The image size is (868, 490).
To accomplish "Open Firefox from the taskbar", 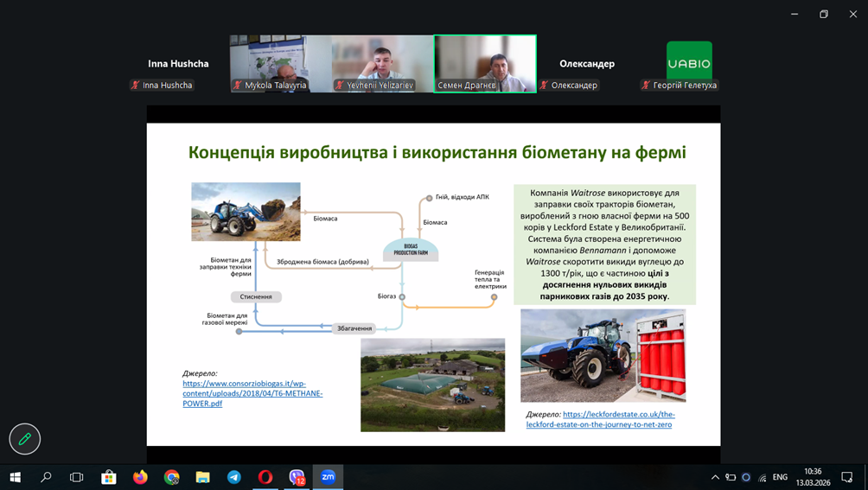I will click(x=140, y=477).
